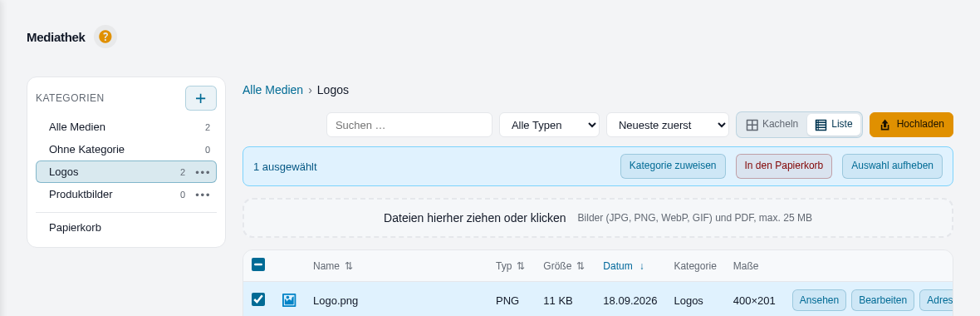Click the 18.09.2026 date cell
This screenshot has height=316, width=980.
630,300
